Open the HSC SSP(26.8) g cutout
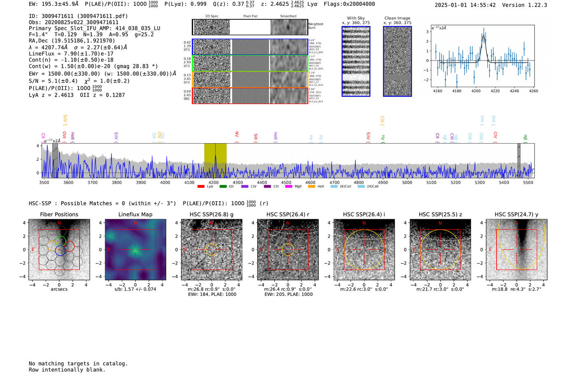Screen dimensions: 576x392 pyautogui.click(x=211, y=250)
